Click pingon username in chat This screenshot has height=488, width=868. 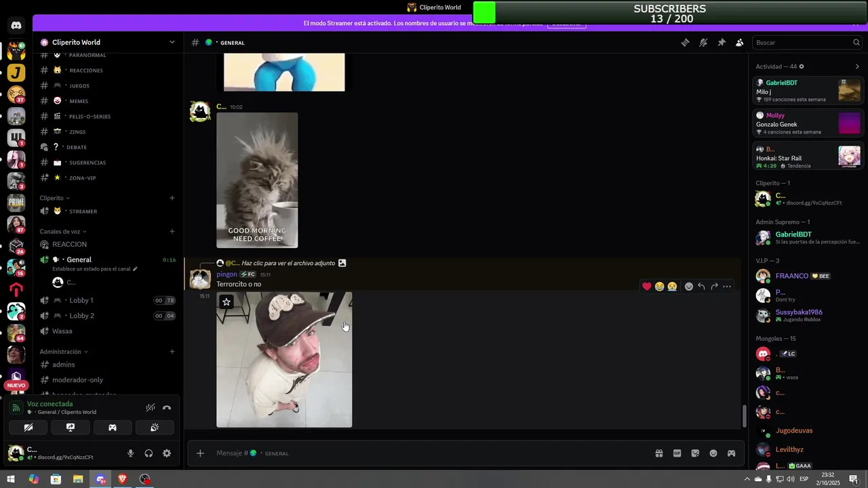226,274
